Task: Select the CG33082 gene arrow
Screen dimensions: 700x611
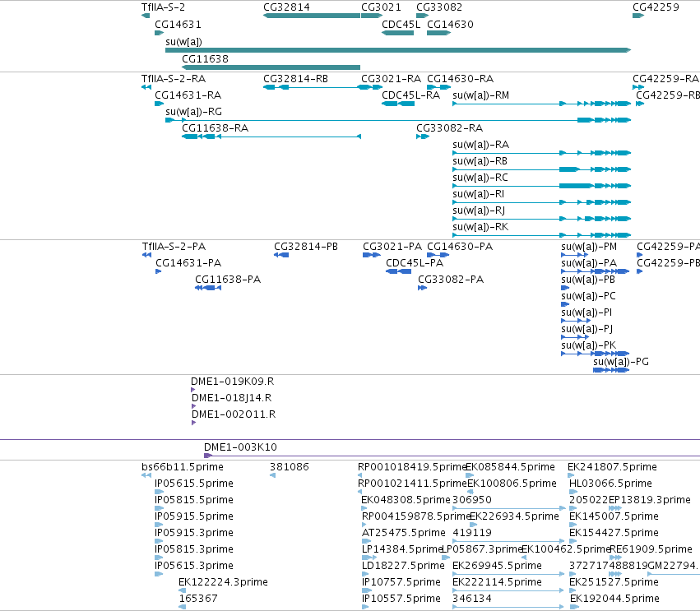Action: (422, 16)
